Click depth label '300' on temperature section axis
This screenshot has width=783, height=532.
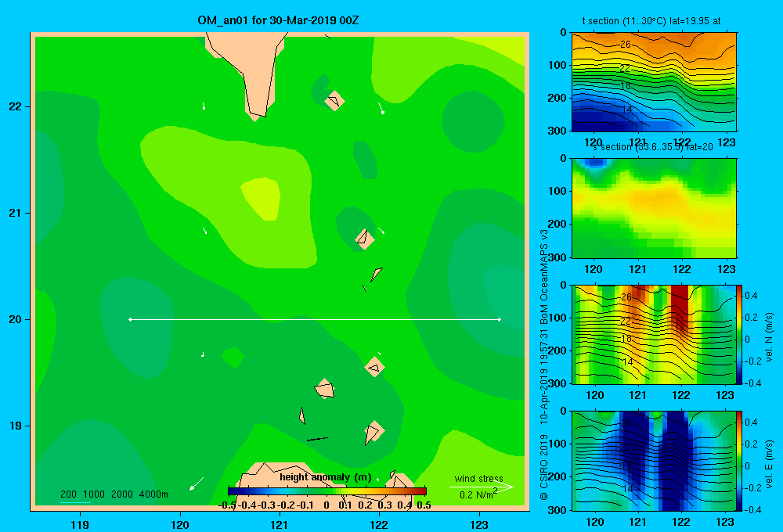click(557, 131)
